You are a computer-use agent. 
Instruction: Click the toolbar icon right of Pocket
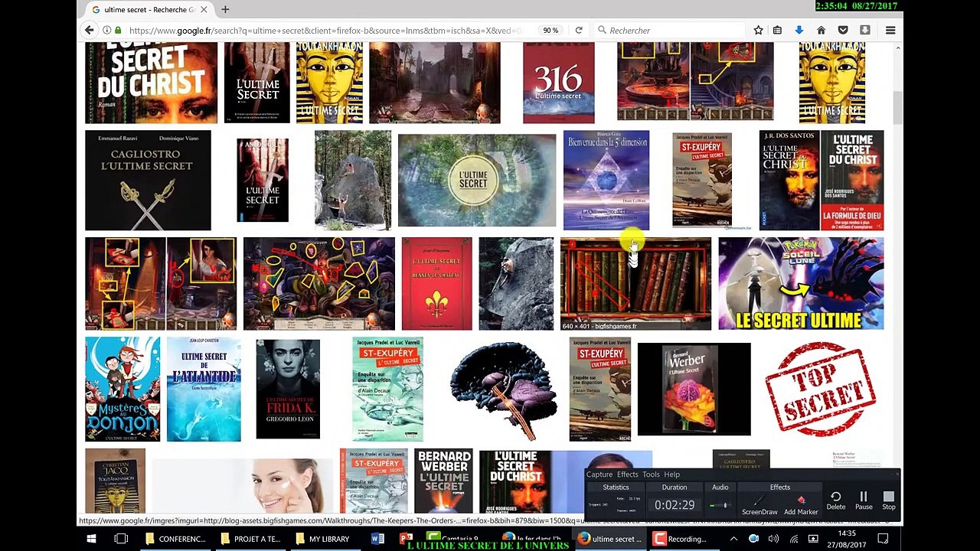click(865, 30)
